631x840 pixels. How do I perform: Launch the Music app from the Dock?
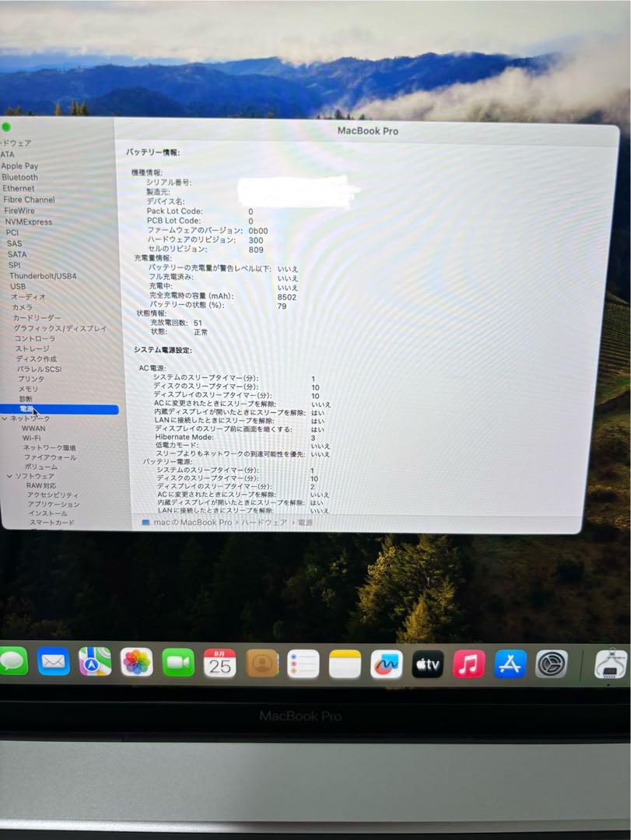point(468,665)
